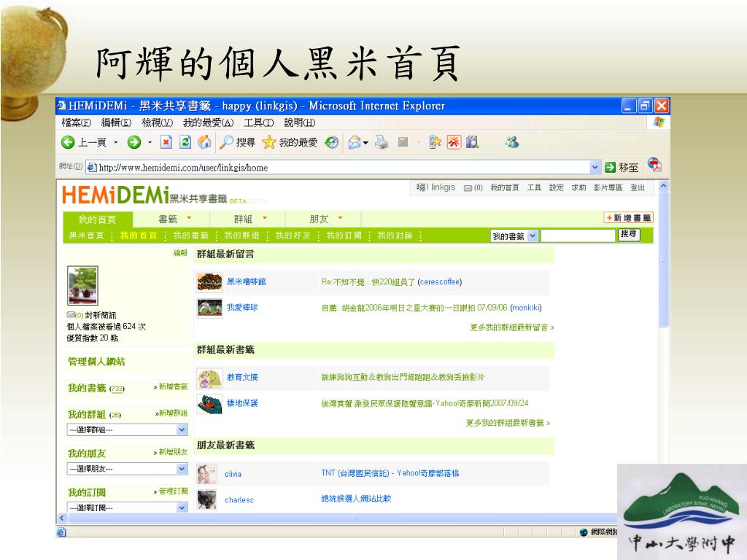Click the 移至 Go button
This screenshot has width=747, height=560.
pos(622,168)
